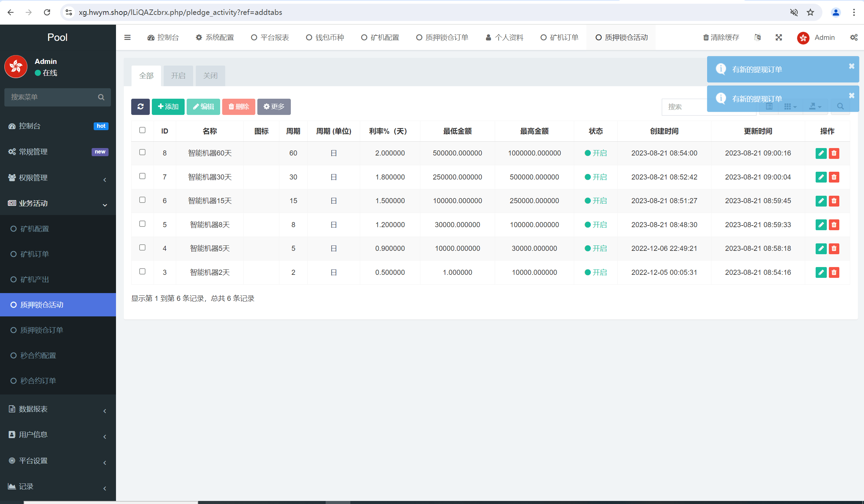Toggle fullscreen mode via the expand icon
This screenshot has height=504, width=864.
coord(779,38)
